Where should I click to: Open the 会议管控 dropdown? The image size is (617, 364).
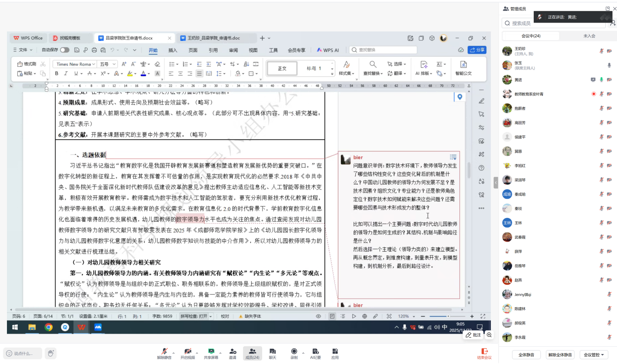(x=593, y=355)
